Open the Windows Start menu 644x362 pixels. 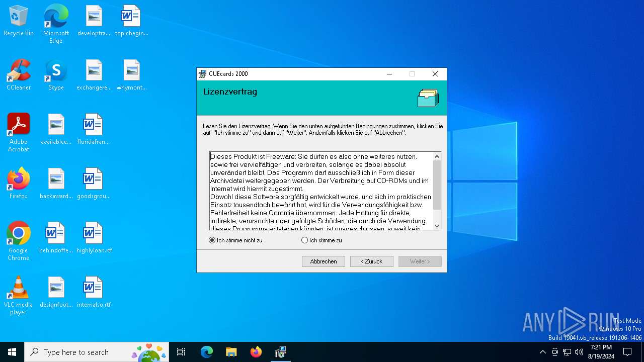click(x=12, y=352)
